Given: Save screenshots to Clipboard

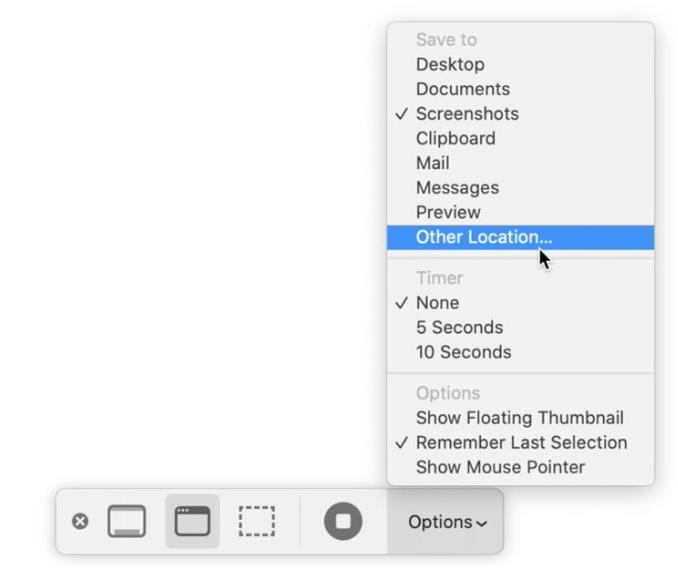Looking at the screenshot, I should coord(521,138).
